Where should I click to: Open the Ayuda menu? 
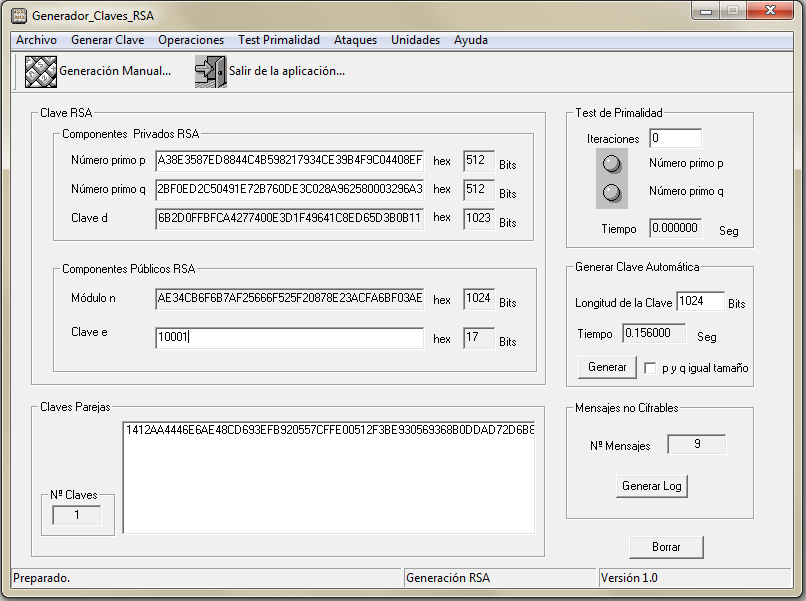click(x=471, y=40)
